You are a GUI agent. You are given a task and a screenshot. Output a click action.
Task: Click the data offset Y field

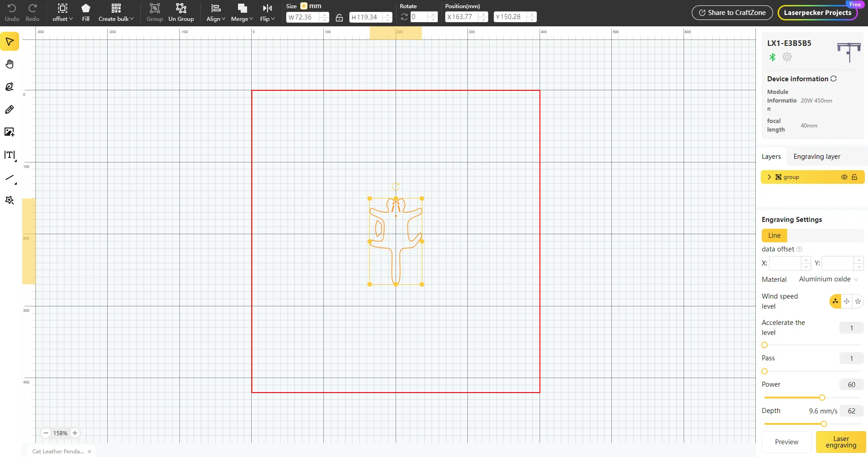(x=842, y=263)
